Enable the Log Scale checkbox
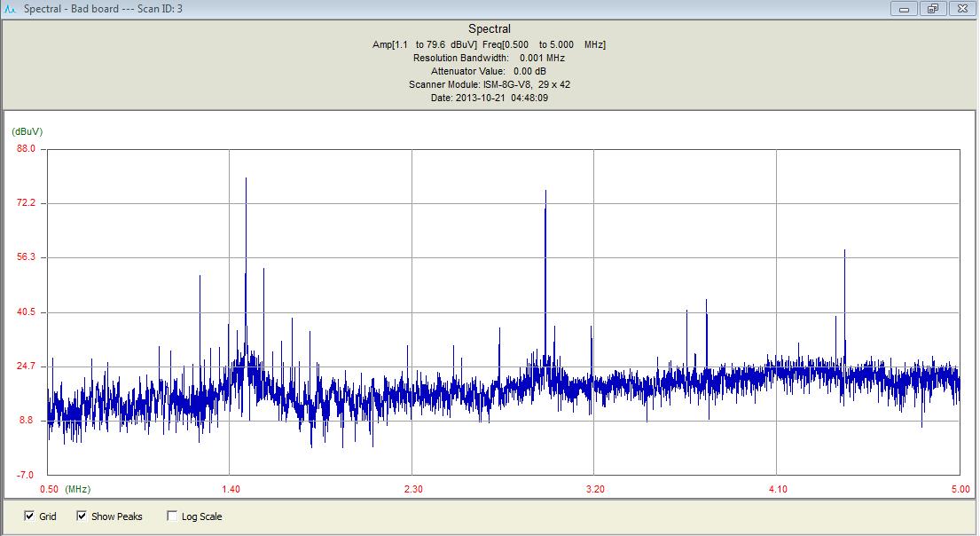This screenshot has width=980, height=536. [x=172, y=516]
